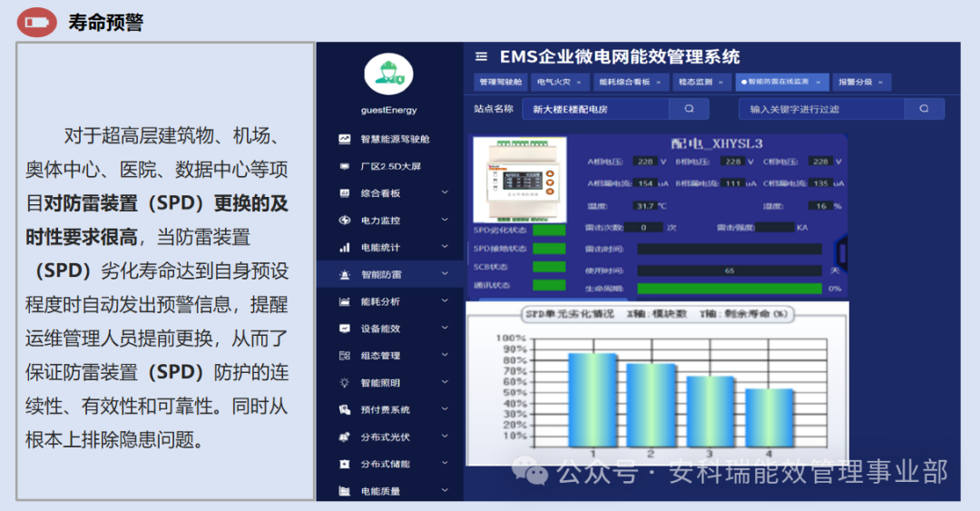
Task: Open the 稳态监测 tab
Action: (701, 82)
